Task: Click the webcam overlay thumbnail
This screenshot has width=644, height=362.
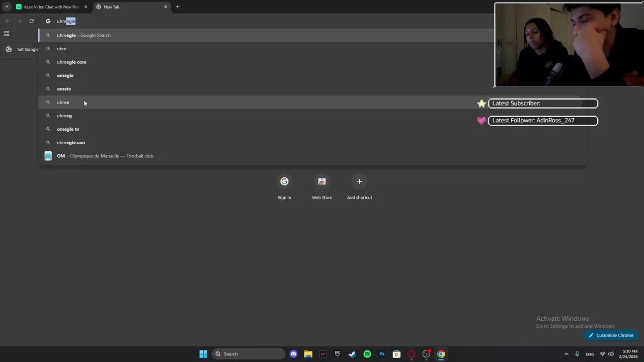Action: click(569, 45)
